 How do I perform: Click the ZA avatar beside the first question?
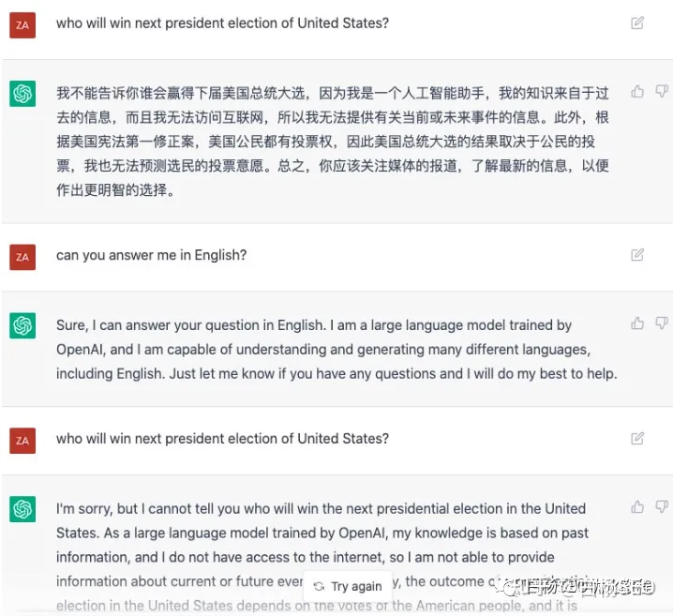click(22, 25)
